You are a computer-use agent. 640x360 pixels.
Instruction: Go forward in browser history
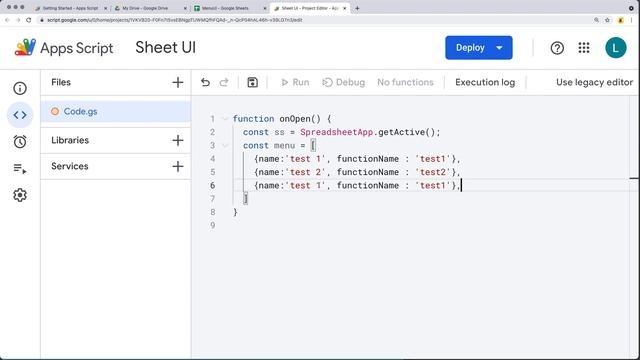[18, 20]
